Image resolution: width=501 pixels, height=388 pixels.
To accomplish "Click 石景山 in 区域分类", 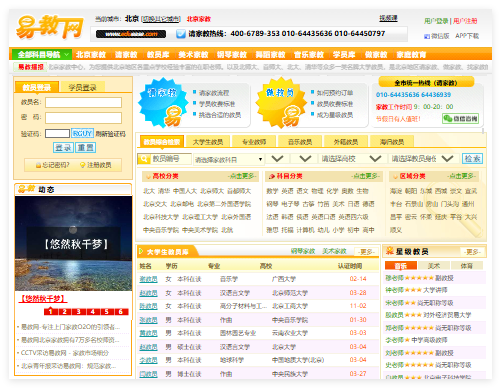I will pyautogui.click(x=414, y=204).
